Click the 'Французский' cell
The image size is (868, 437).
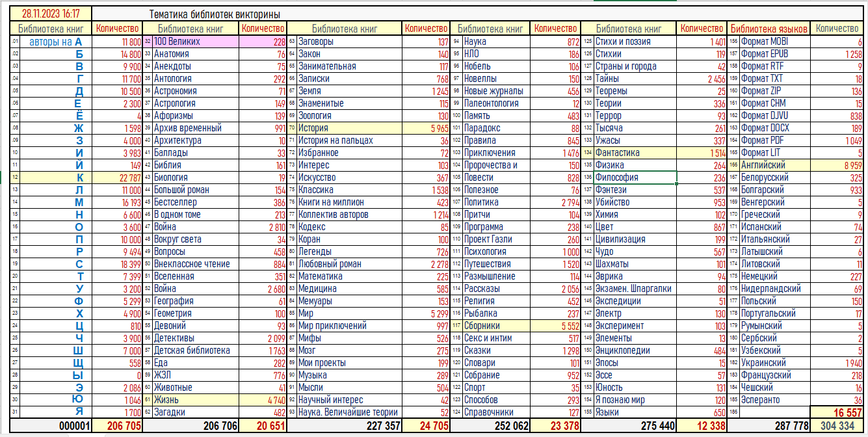pos(775,375)
